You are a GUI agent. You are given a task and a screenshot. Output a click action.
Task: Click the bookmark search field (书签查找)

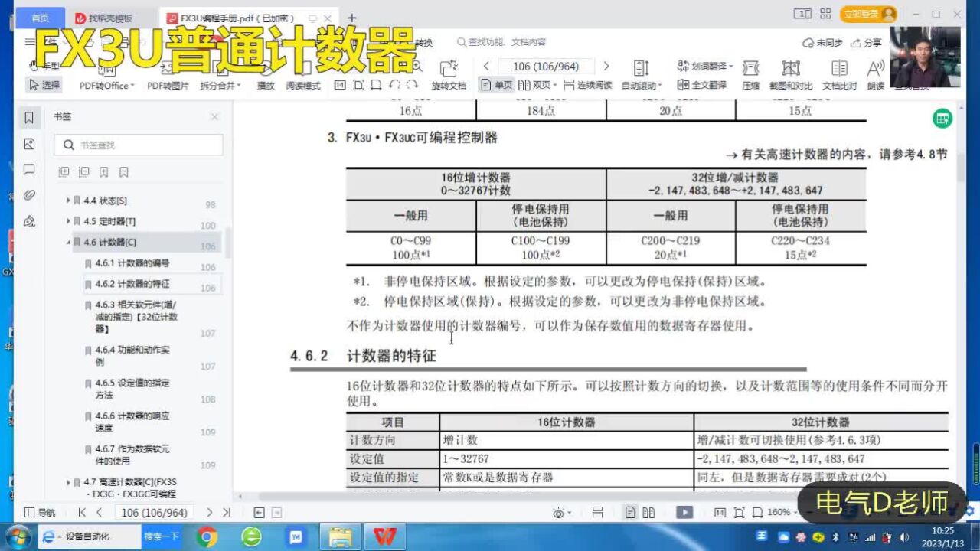[139, 145]
